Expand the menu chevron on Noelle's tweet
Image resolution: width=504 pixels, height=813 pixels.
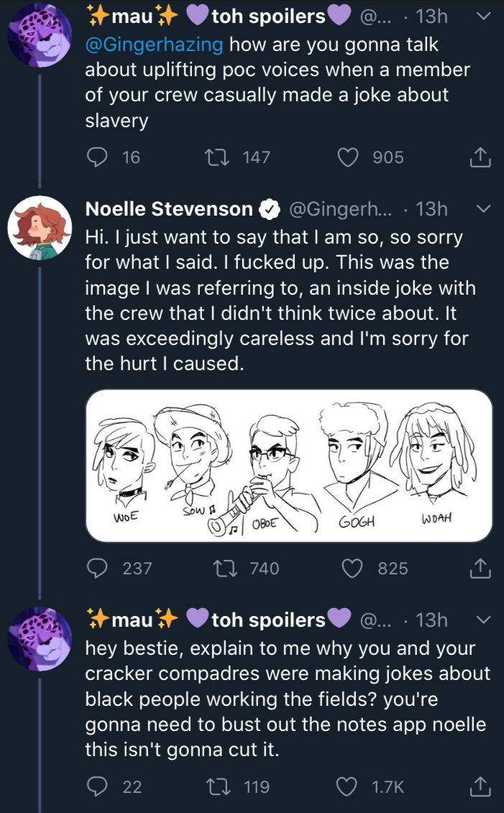tap(483, 209)
